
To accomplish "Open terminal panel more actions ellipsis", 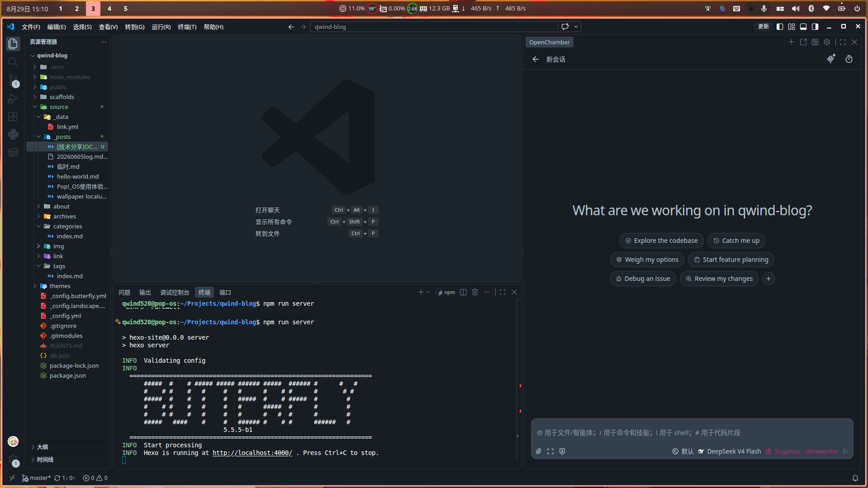I will 487,292.
